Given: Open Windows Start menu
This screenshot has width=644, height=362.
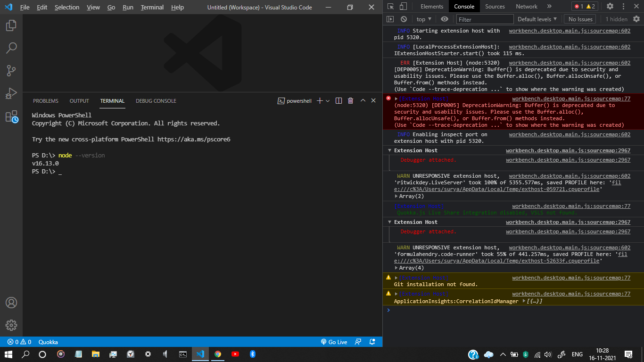Looking at the screenshot, I should pyautogui.click(x=8, y=354).
